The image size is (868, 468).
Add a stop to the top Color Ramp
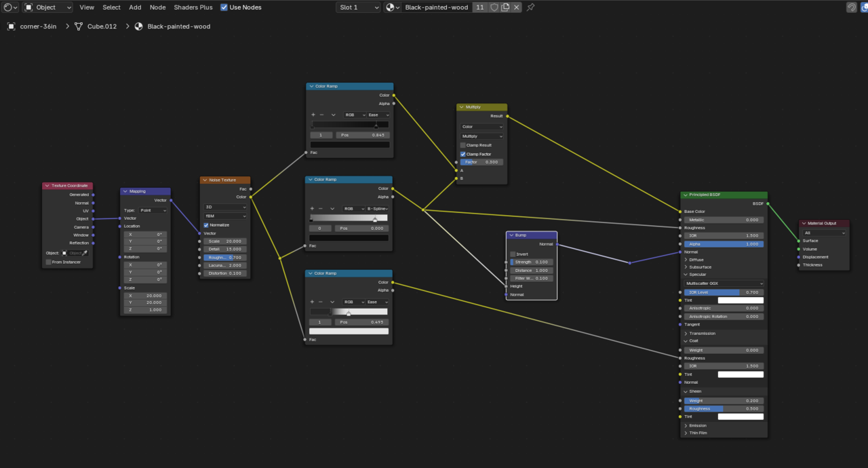pos(313,115)
